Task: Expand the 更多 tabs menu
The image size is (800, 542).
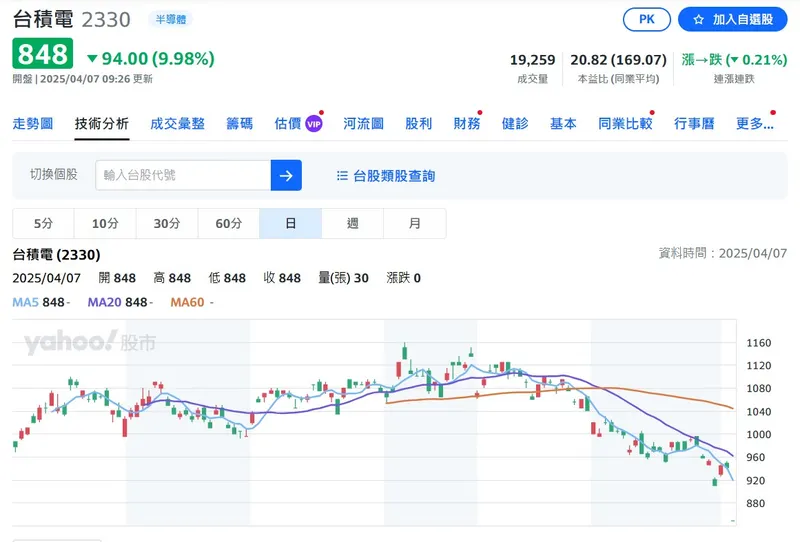Action: [754, 124]
